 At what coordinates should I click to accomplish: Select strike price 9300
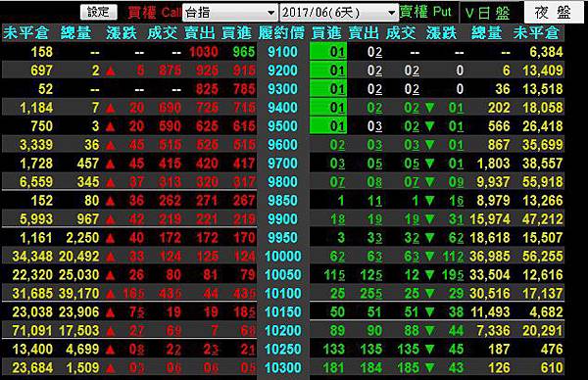(x=283, y=89)
